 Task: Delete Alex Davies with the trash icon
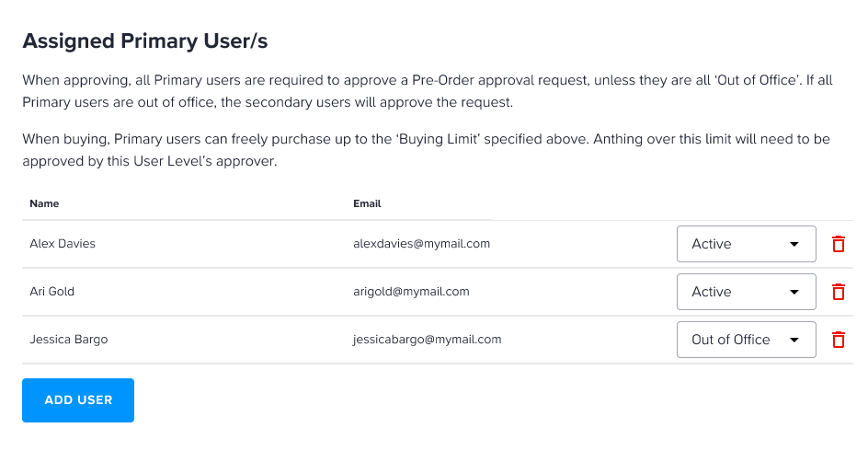click(x=838, y=244)
